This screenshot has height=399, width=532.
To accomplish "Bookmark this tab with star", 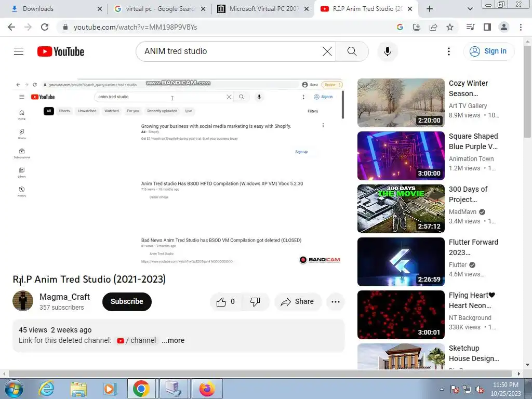I will coord(450,27).
